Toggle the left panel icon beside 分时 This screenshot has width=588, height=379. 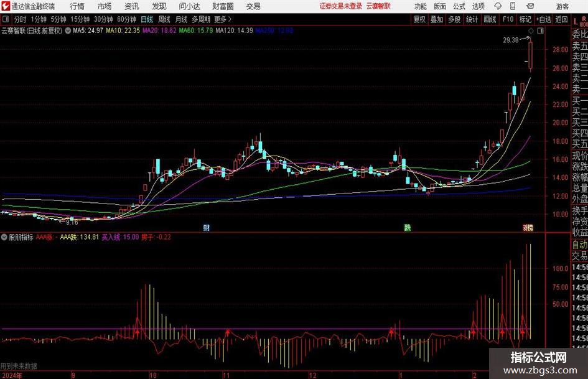[5, 19]
